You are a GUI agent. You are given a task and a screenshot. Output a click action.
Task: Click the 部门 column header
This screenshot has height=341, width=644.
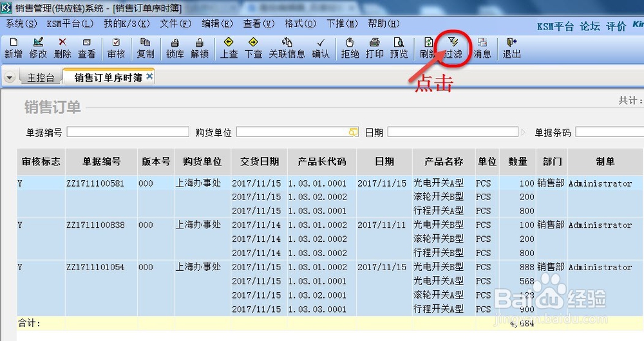(x=552, y=161)
